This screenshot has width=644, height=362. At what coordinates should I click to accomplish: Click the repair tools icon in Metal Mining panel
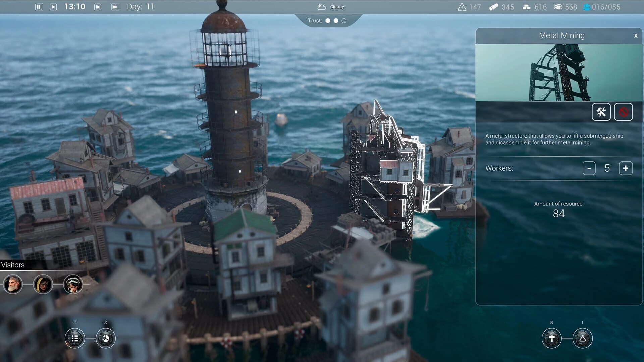tap(601, 112)
